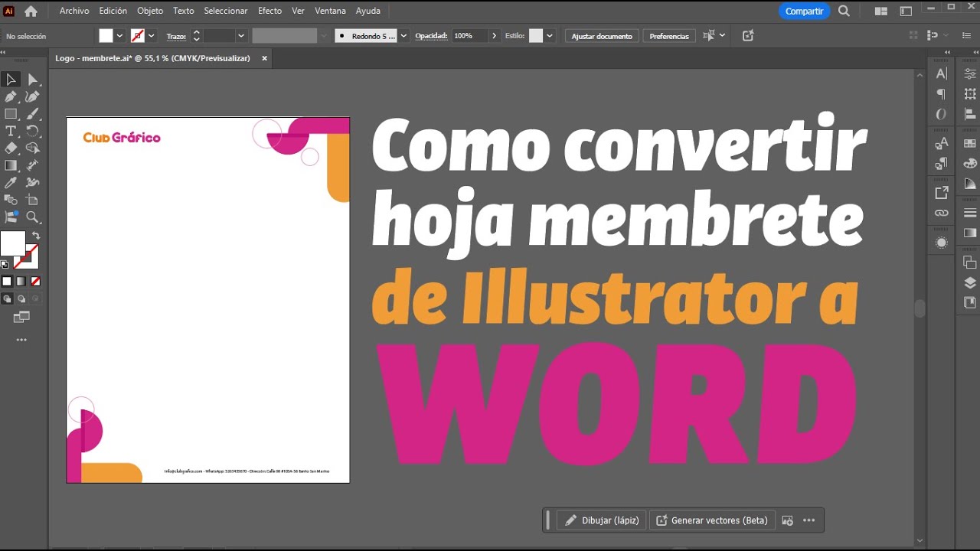This screenshot has height=551, width=980.
Task: Open the Efecto menu
Action: 269,11
